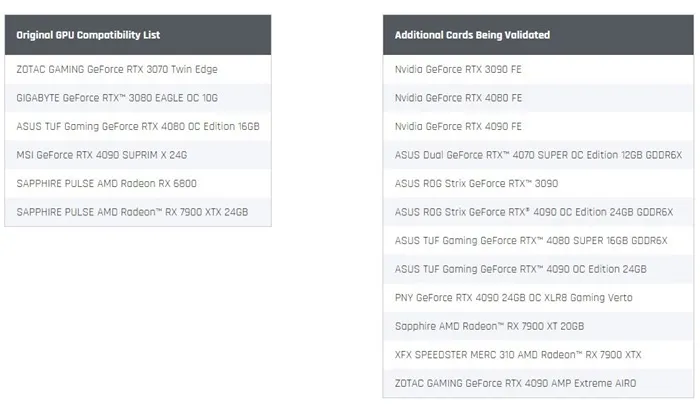Select Sapphire AMD Radeon RX 7900 XT 20GB

click(x=538, y=326)
